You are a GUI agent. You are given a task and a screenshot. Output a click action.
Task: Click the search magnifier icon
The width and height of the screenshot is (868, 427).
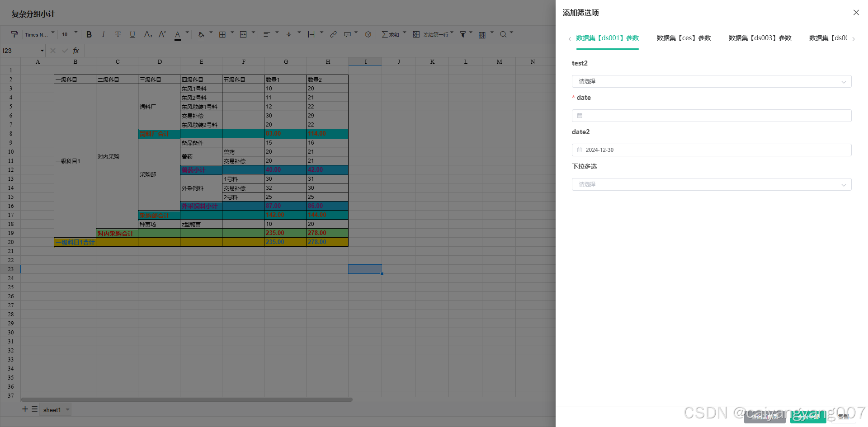503,34
